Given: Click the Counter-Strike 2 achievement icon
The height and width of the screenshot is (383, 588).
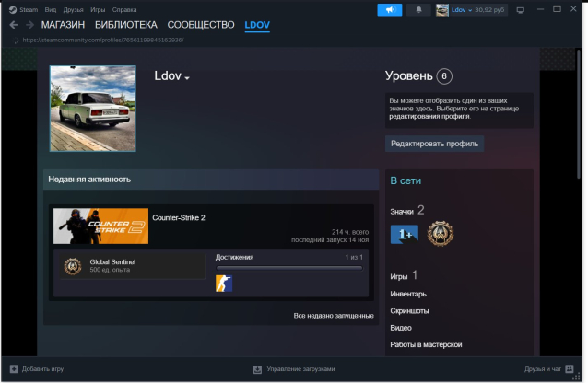Looking at the screenshot, I should tap(224, 284).
